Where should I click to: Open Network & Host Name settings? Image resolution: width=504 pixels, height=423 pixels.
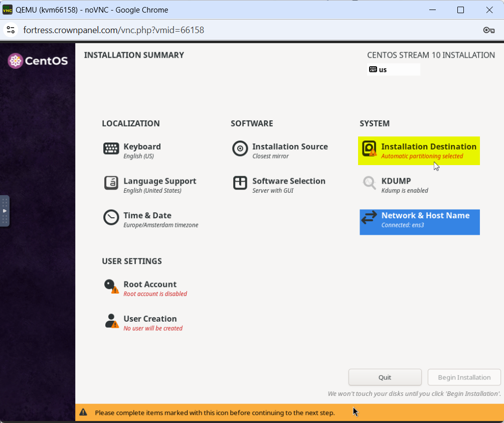point(419,222)
